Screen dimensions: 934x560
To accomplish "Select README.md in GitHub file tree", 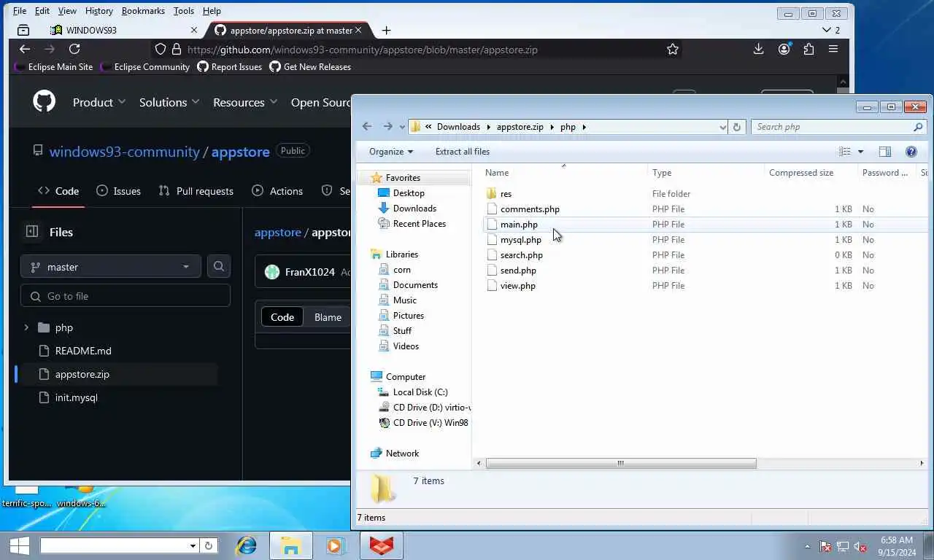I will point(83,351).
